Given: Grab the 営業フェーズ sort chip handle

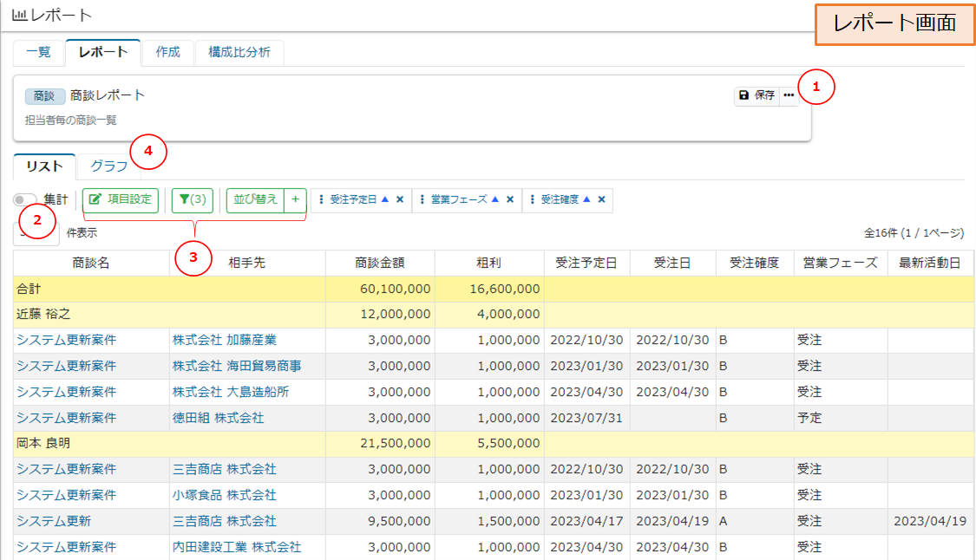Looking at the screenshot, I should click(422, 199).
